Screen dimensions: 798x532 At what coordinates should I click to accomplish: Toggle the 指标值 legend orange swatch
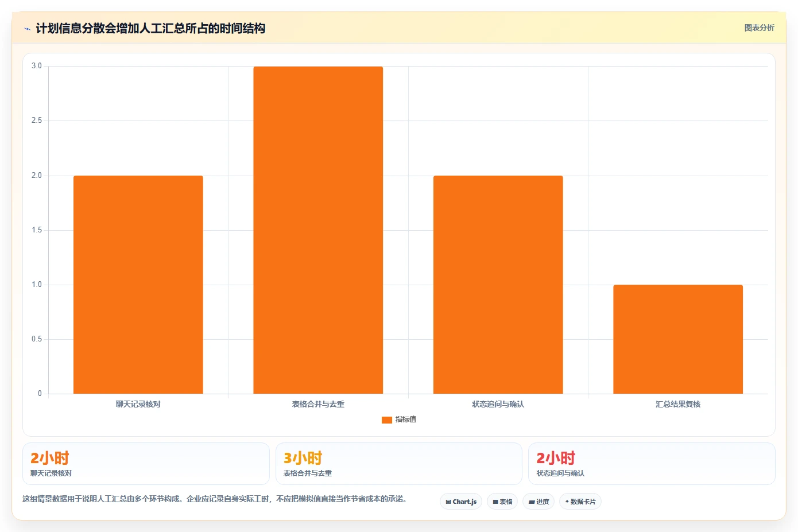coord(386,420)
